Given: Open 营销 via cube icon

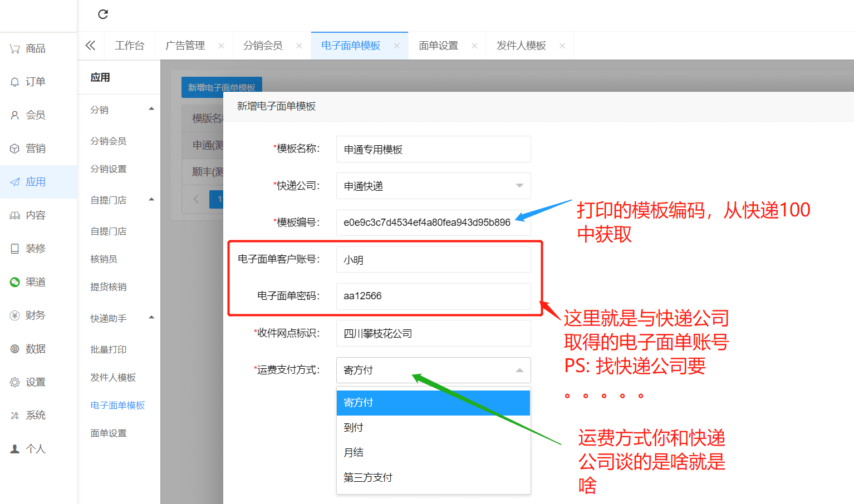Looking at the screenshot, I should (15, 149).
